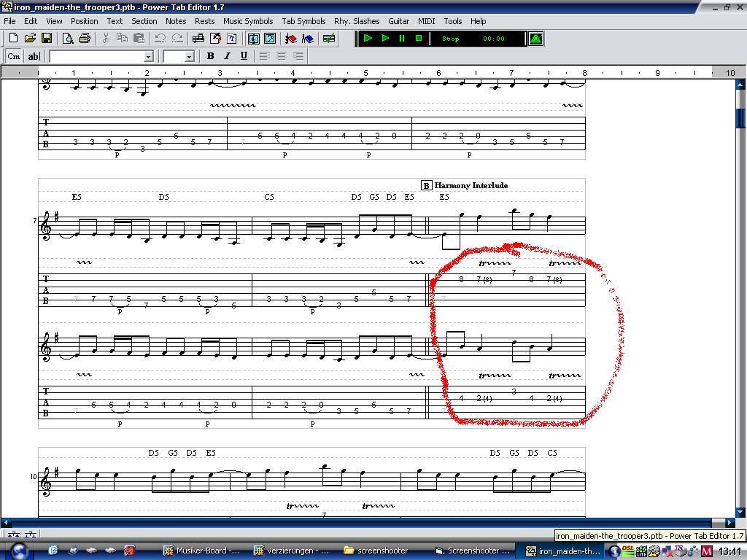Align text center

coord(282,56)
